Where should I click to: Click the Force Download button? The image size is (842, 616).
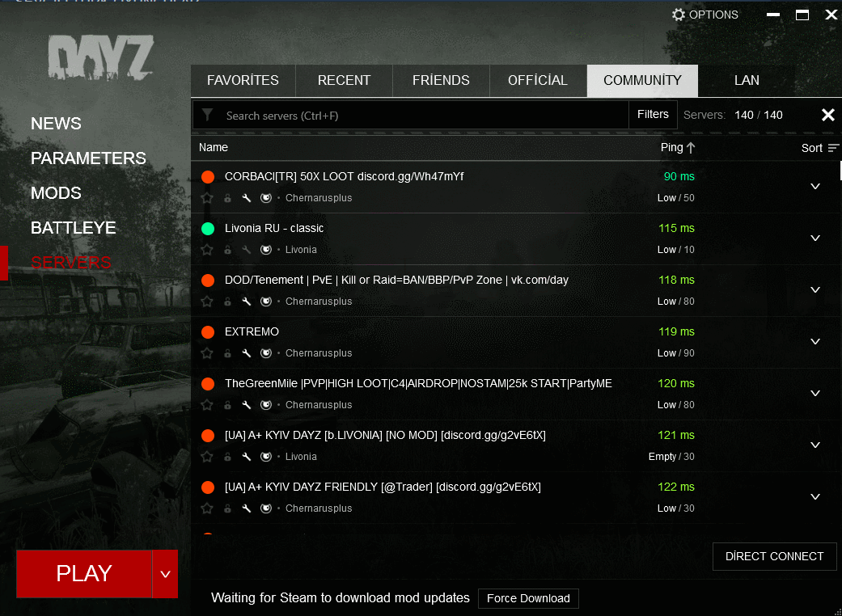[528, 598]
